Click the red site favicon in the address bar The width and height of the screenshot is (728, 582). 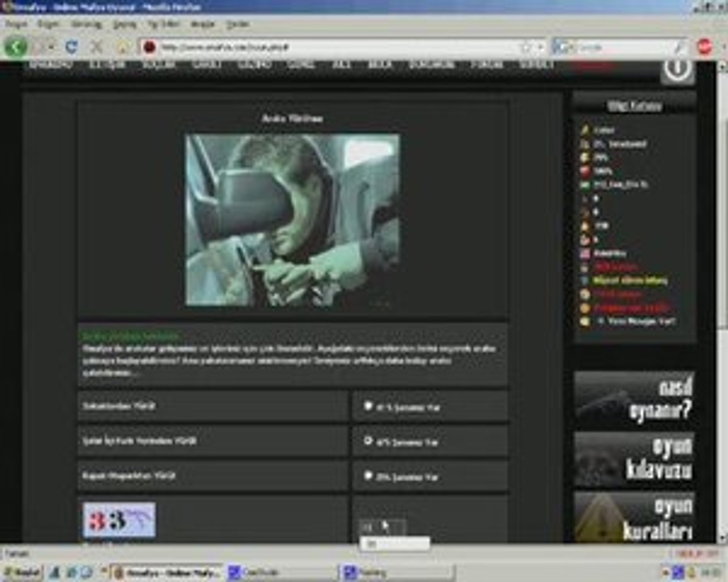click(149, 47)
